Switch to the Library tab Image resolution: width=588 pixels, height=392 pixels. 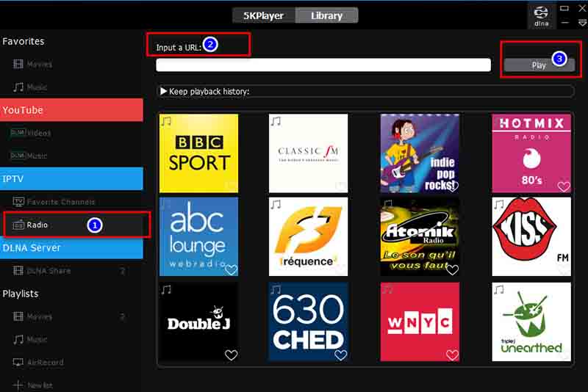(x=326, y=15)
